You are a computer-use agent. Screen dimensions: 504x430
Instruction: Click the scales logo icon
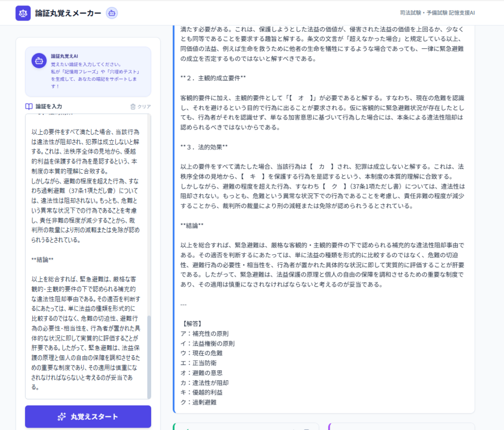coord(23,13)
